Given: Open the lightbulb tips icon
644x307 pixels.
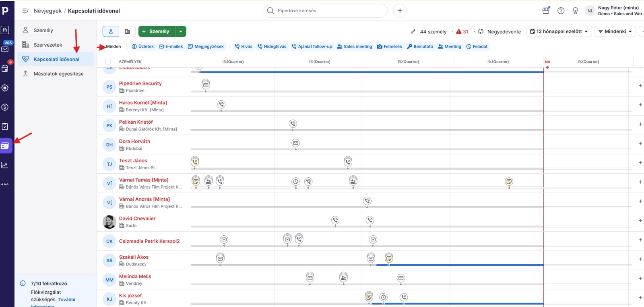Looking at the screenshot, I should click(x=575, y=11).
